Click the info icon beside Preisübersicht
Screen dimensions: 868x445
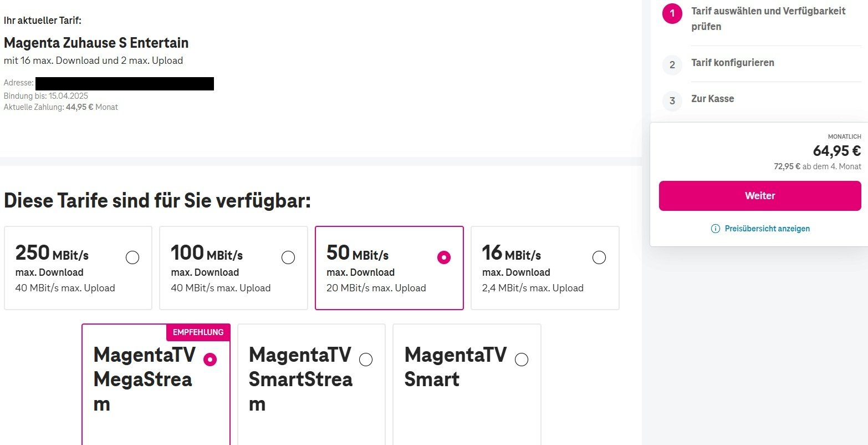tap(716, 229)
